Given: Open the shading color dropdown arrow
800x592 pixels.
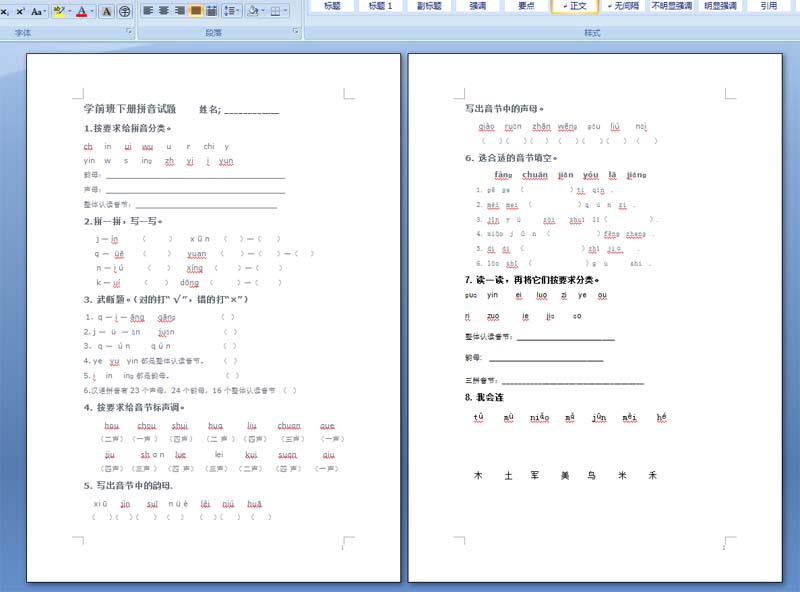Looking at the screenshot, I should [263, 11].
